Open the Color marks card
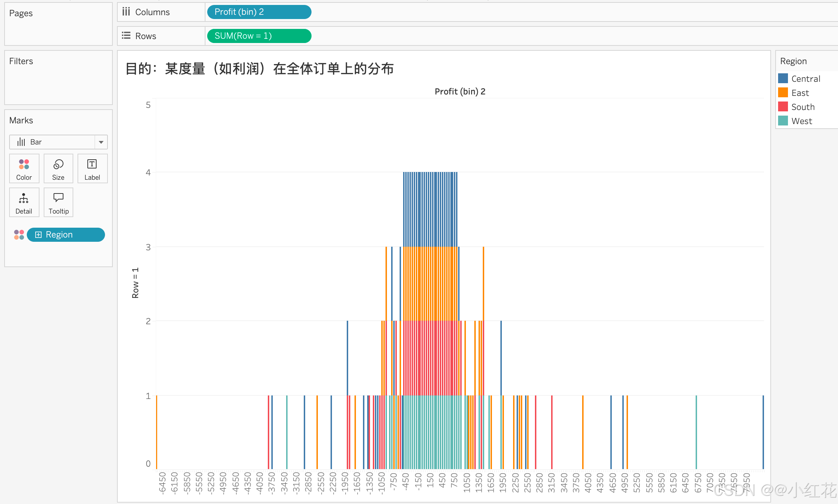This screenshot has width=838, height=504. [24, 168]
